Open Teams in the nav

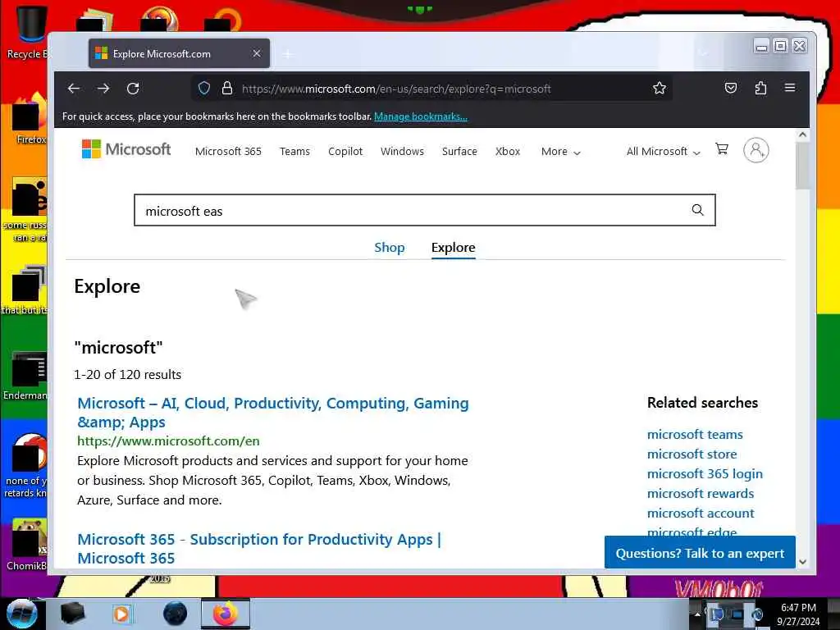[x=294, y=152]
